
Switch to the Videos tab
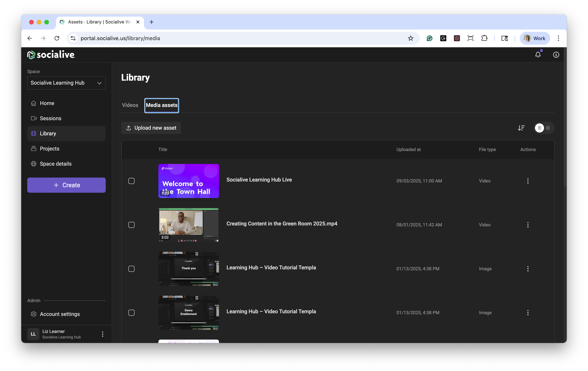pos(130,105)
